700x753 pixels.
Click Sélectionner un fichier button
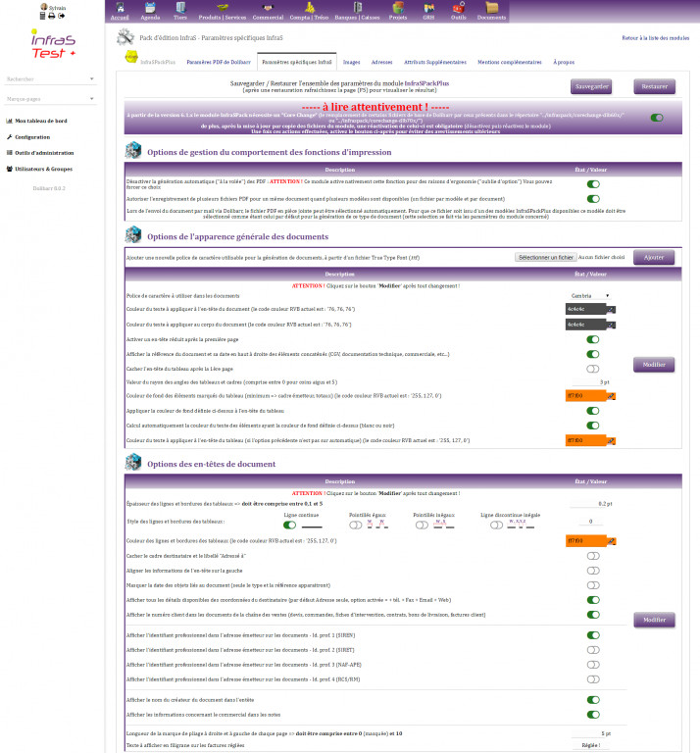546,258
